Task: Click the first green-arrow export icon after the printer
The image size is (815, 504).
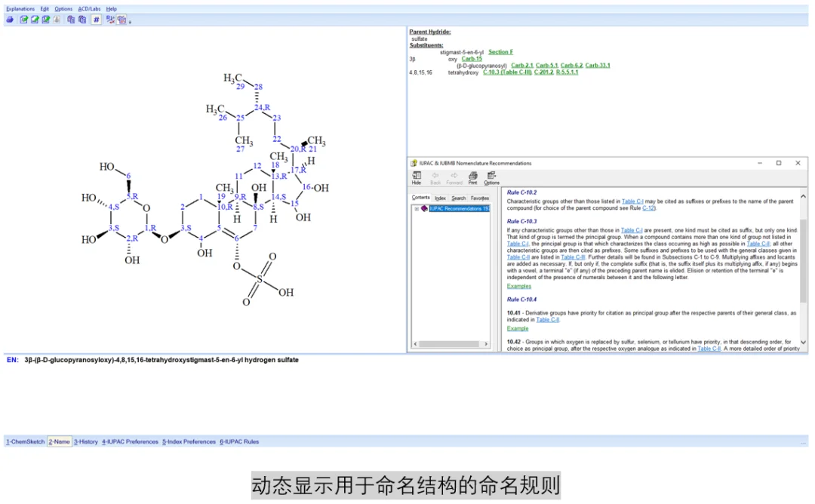Action: (x=24, y=20)
